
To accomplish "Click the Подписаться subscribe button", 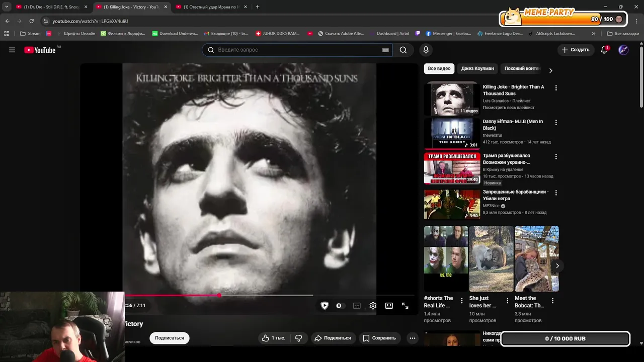I will [170, 338].
